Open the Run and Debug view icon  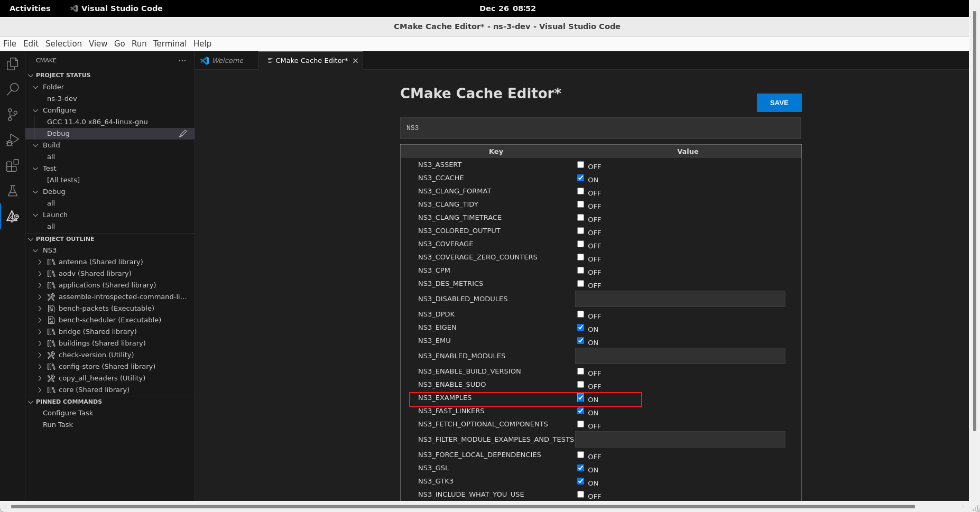(x=13, y=140)
